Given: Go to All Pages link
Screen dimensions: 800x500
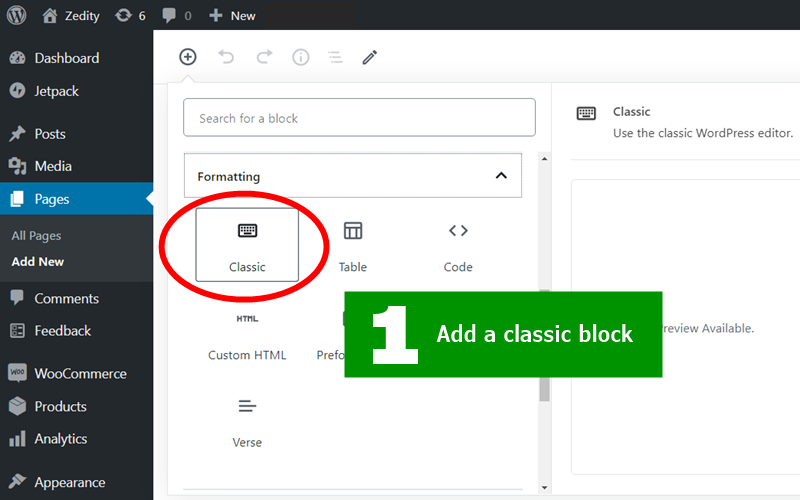Looking at the screenshot, I should pos(36,236).
